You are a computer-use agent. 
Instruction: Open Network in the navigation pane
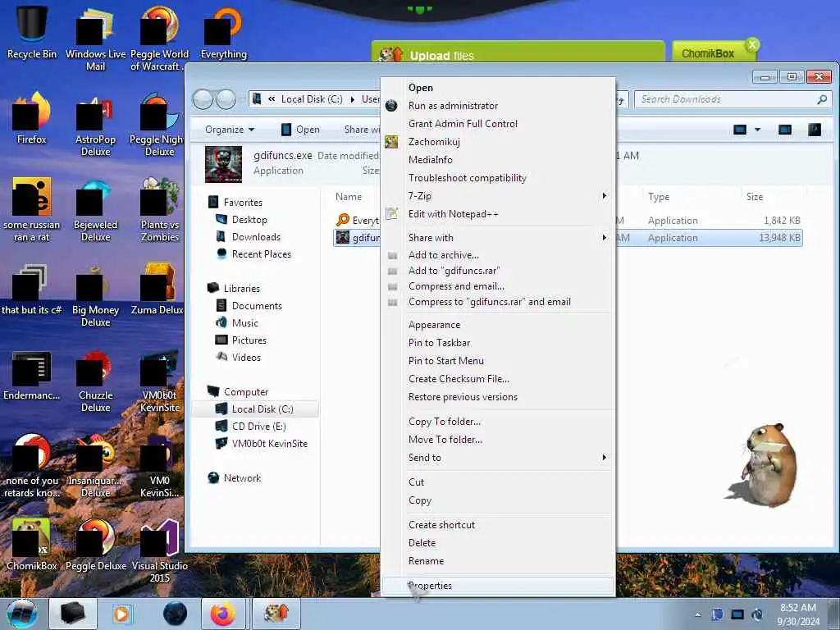click(x=235, y=478)
